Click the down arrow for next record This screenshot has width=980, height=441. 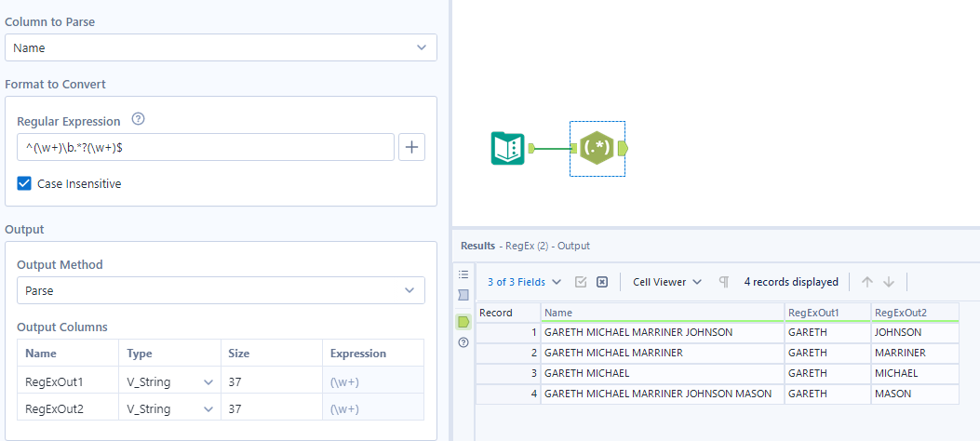point(889,282)
